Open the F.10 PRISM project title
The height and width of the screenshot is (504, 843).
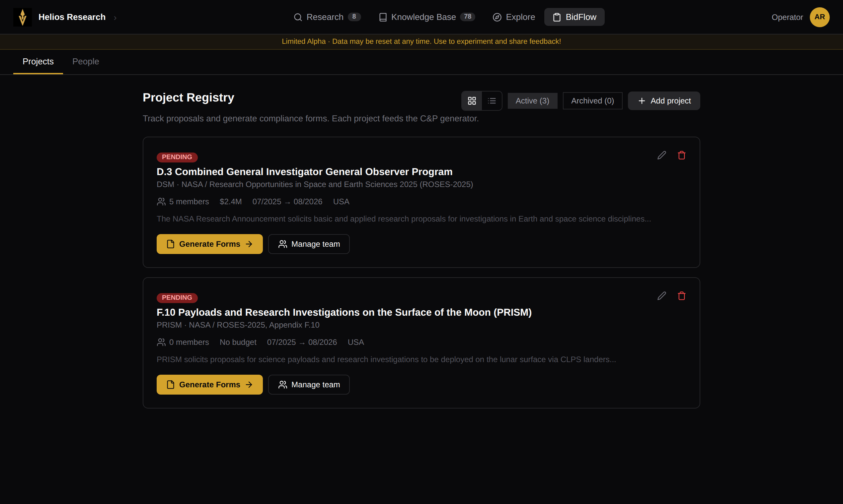coord(344,312)
